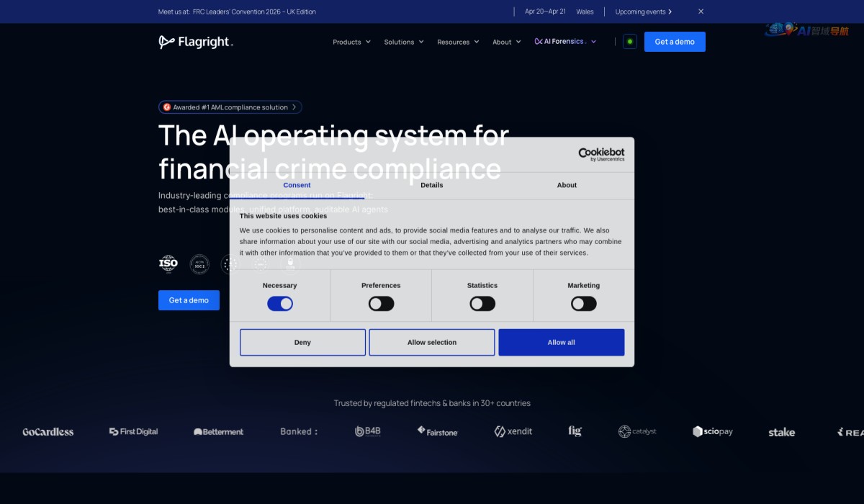Click the Wales location text

[x=585, y=12]
